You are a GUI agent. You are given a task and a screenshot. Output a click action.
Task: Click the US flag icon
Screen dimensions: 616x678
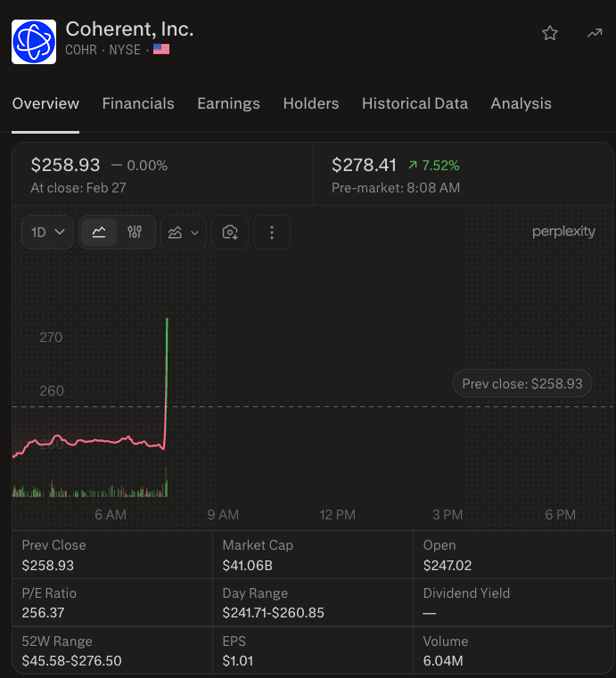click(x=161, y=49)
